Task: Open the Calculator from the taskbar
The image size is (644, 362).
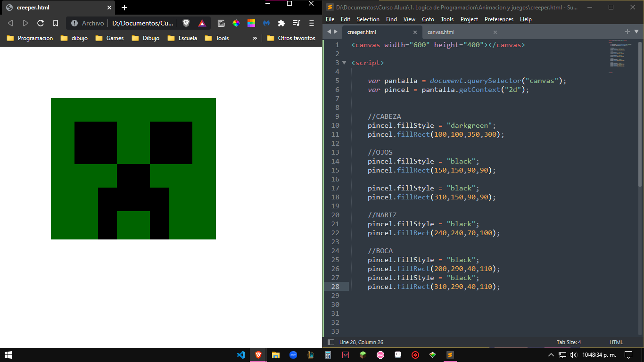Action: pos(328,355)
